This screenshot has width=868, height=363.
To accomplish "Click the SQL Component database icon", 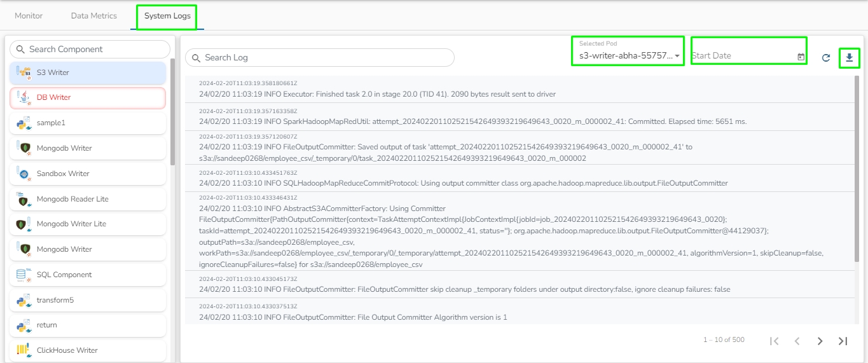I will [24, 275].
